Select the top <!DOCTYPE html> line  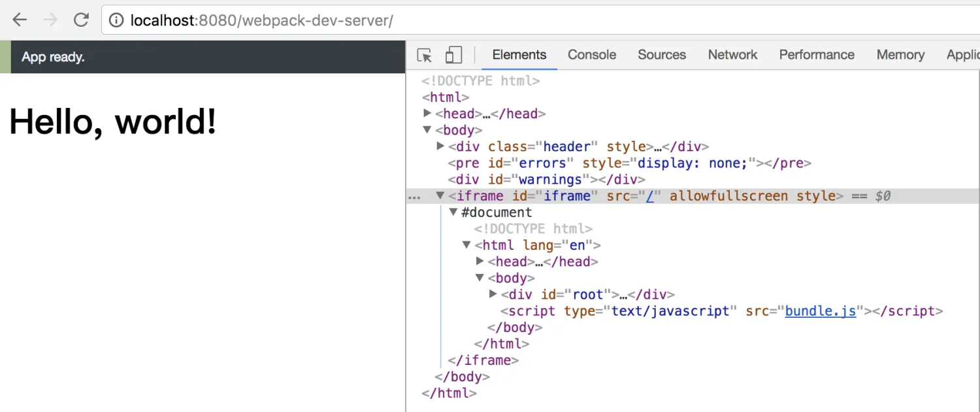tap(481, 81)
